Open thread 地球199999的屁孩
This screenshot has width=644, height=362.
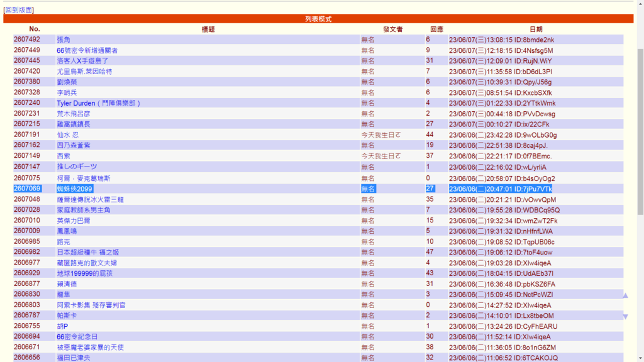85,273
